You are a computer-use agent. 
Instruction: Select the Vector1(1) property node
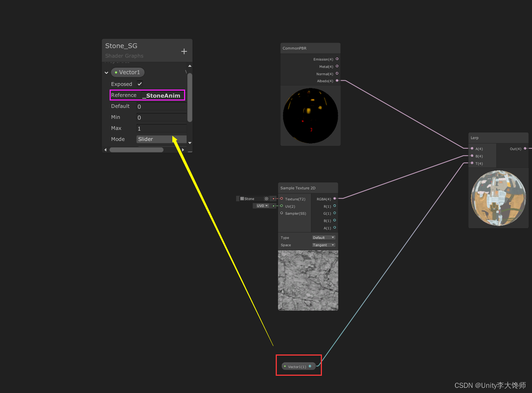298,366
